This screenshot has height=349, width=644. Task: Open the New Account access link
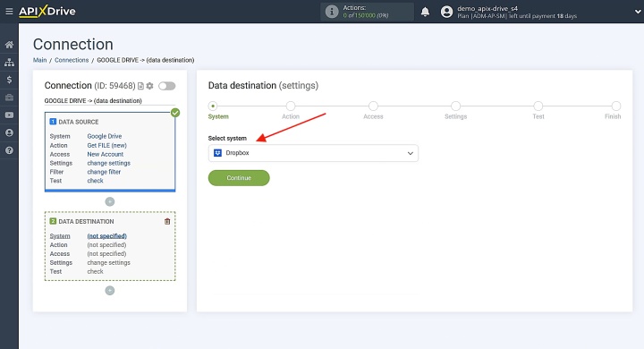coord(106,154)
